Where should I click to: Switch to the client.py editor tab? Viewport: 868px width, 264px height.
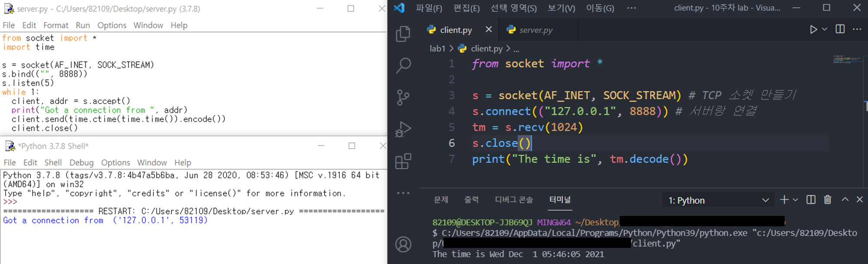click(x=456, y=30)
